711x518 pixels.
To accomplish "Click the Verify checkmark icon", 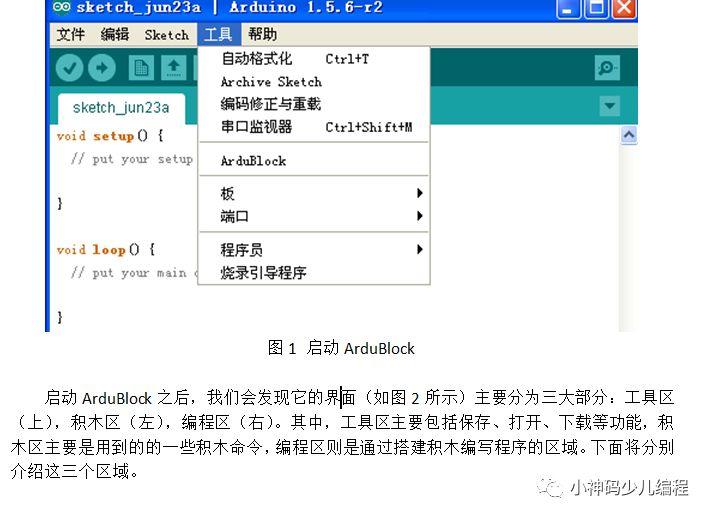I will coord(69,68).
